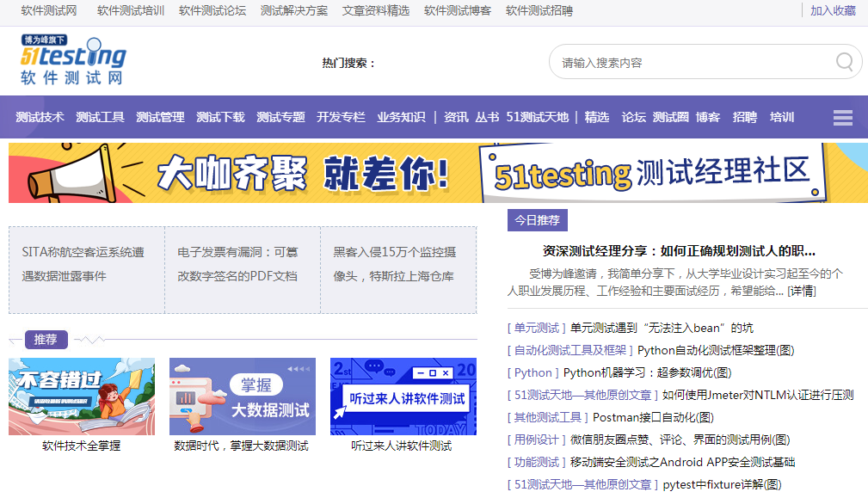This screenshot has width=868, height=498.
Task: Click the 51testing logo
Action: click(x=74, y=59)
